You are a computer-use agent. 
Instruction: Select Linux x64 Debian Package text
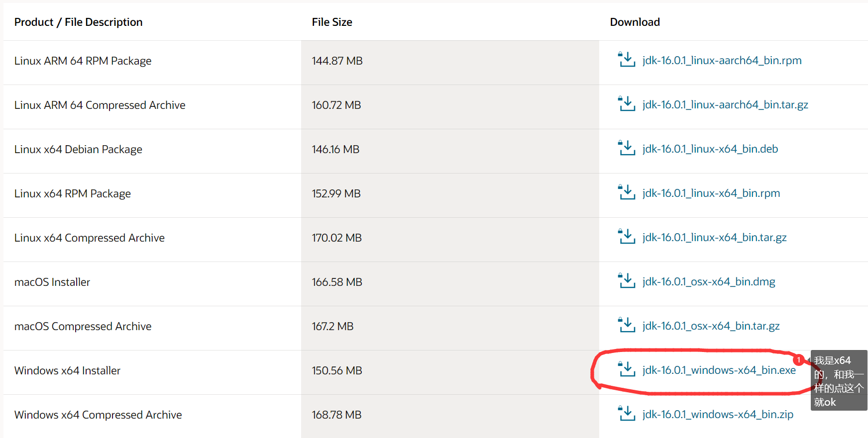click(78, 150)
